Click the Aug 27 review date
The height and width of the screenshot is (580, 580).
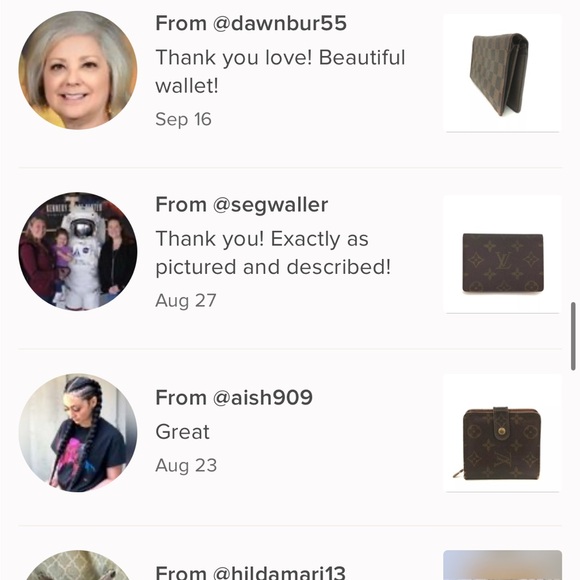pos(186,300)
